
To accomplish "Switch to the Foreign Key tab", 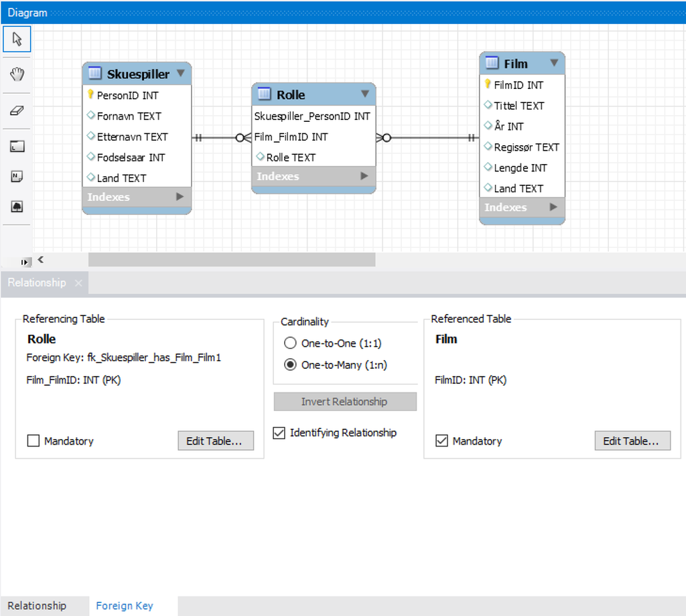I will point(125,605).
